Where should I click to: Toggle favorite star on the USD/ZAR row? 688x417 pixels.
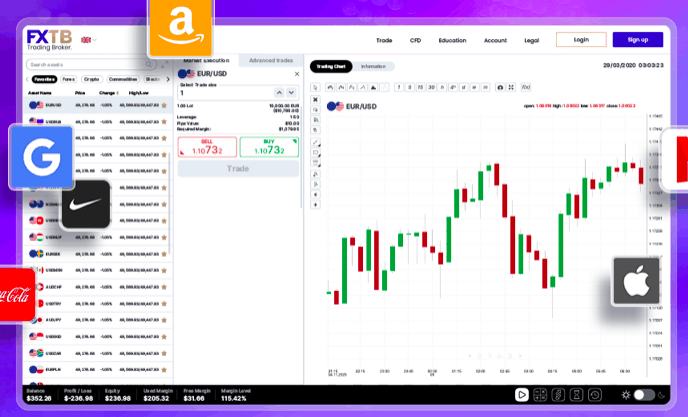(164, 353)
